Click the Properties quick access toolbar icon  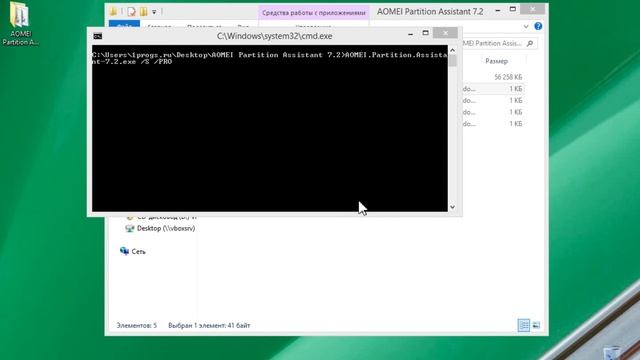[131, 12]
